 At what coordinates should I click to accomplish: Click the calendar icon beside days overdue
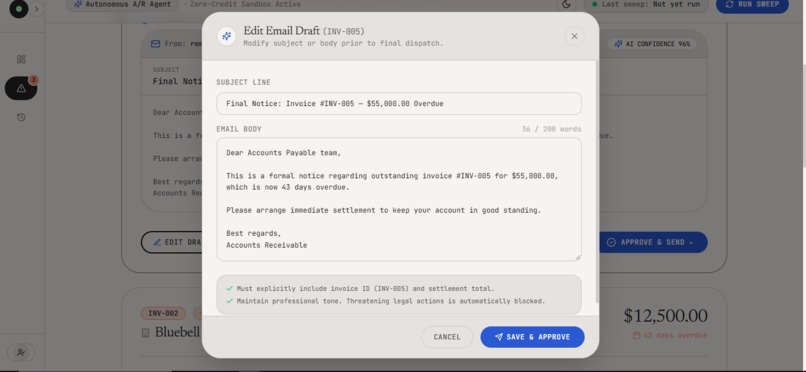tap(636, 336)
